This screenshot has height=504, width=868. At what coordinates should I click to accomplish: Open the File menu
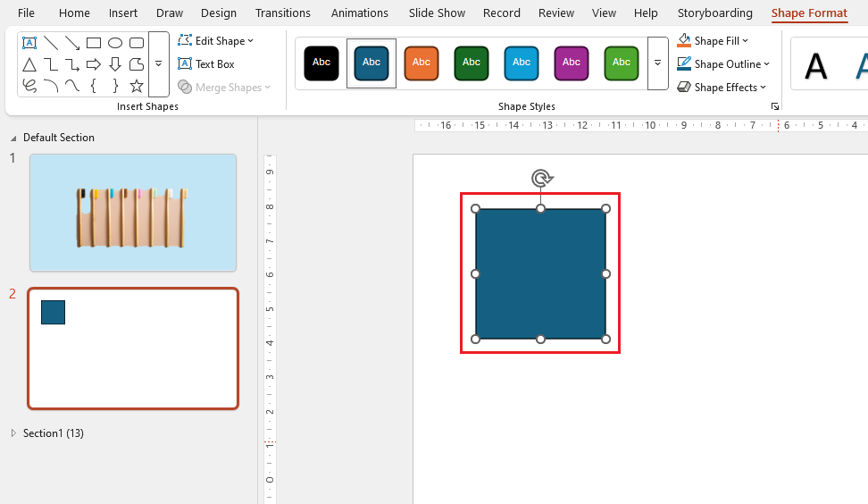coord(26,13)
